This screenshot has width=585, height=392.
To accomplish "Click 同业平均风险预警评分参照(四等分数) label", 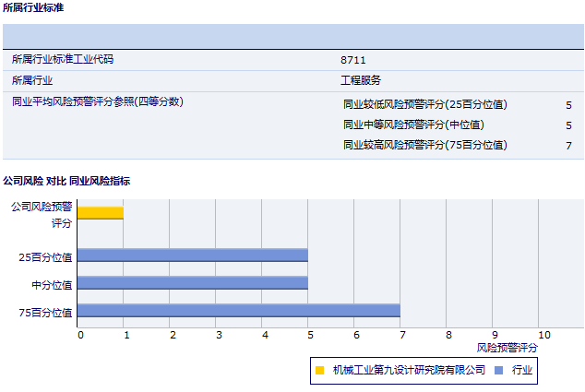I will tap(98, 101).
